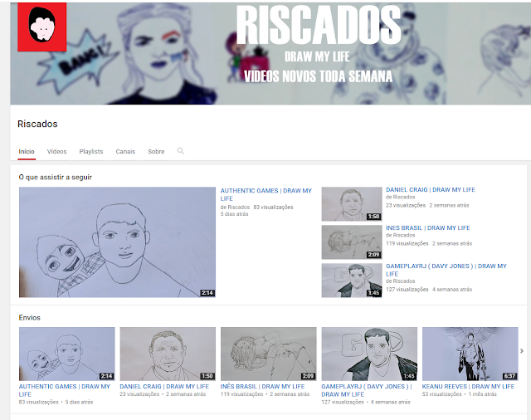Click the Riscados channel name heading
Viewport: 531px width, 420px height.
(x=37, y=124)
